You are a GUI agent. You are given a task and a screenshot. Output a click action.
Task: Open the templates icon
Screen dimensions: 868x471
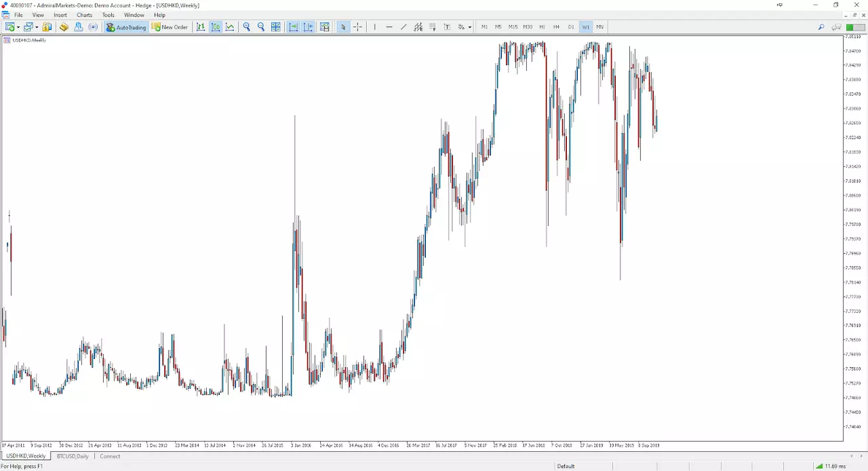coord(325,27)
